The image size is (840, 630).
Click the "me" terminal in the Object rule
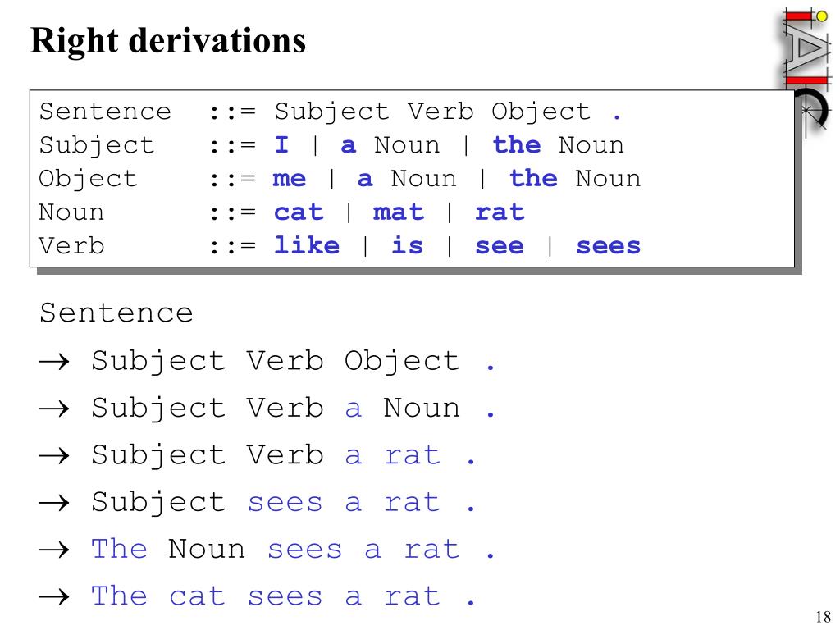(290, 179)
